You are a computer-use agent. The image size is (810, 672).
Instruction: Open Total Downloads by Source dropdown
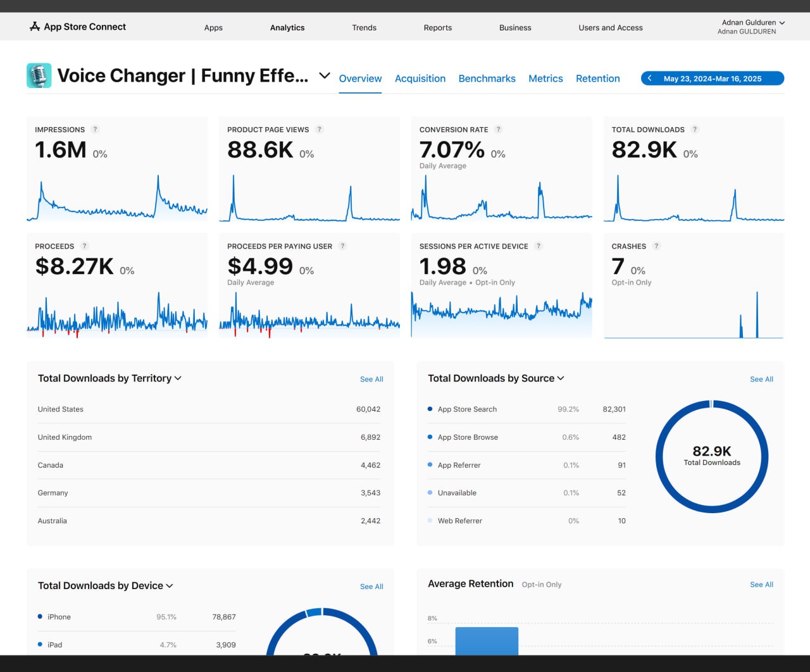pyautogui.click(x=561, y=378)
